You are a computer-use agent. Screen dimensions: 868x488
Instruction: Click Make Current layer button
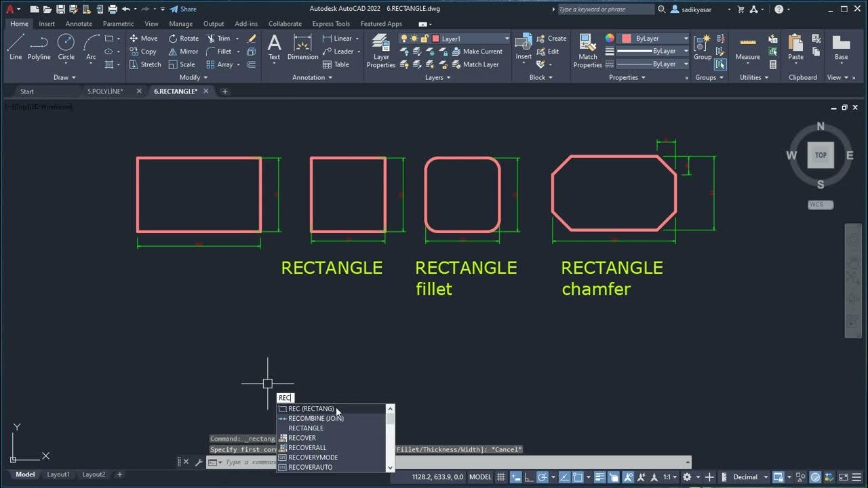pyautogui.click(x=477, y=52)
